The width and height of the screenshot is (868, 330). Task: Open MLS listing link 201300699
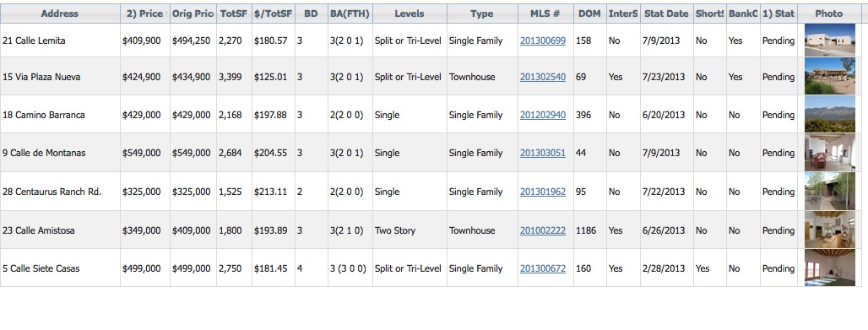(x=542, y=41)
